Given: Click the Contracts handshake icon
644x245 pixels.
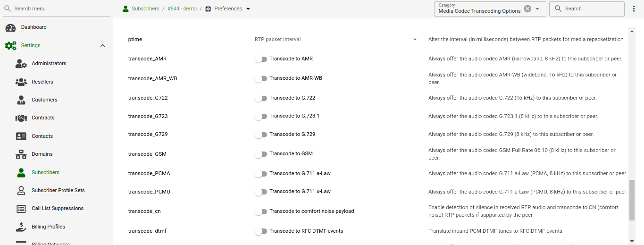Looking at the screenshot, I should (21, 118).
